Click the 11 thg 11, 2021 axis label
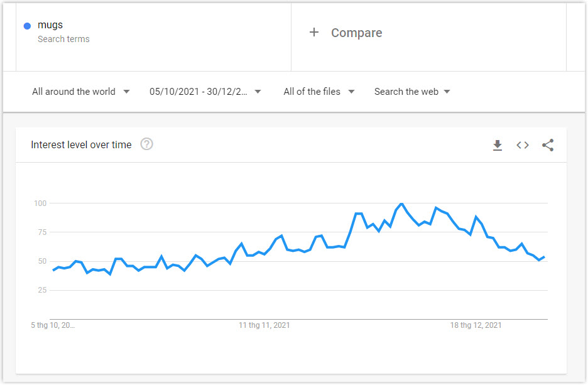 click(264, 325)
